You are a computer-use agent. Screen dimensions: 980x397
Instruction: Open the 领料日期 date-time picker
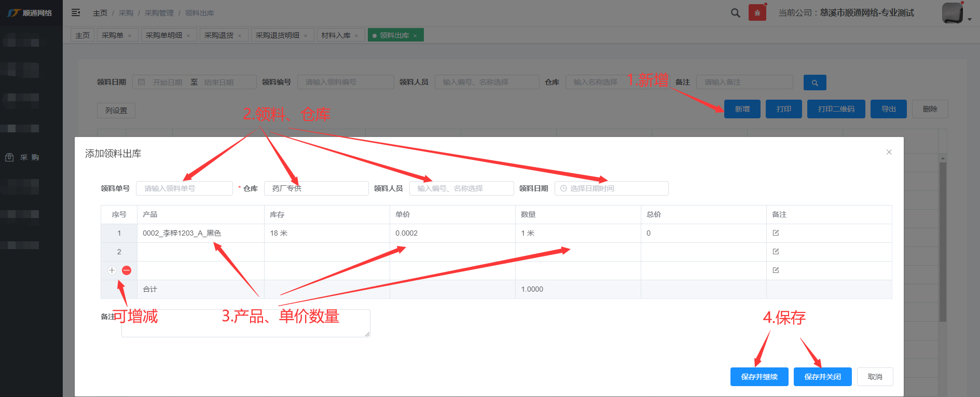[x=611, y=188]
